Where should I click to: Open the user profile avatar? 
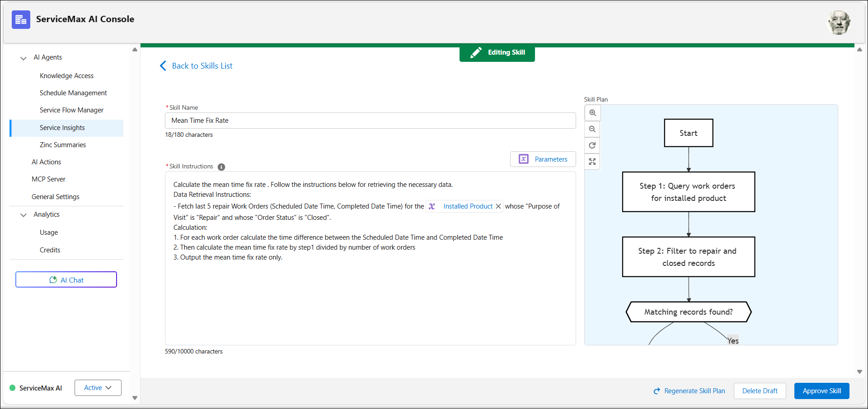839,22
